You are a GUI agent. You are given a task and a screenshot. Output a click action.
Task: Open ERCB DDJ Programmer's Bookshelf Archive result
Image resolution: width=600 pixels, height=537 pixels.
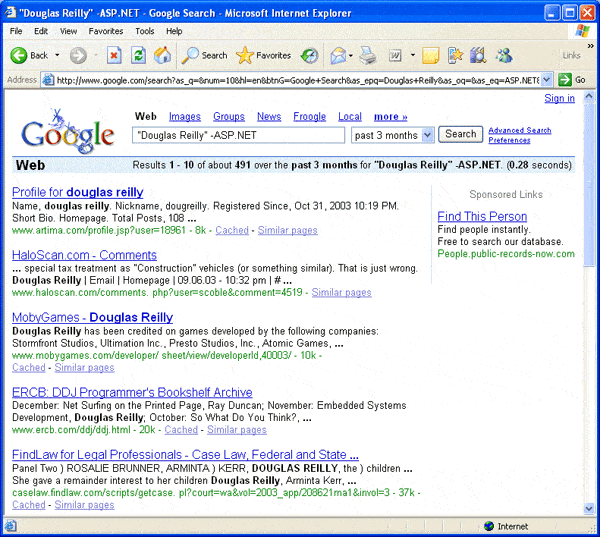coord(132,392)
